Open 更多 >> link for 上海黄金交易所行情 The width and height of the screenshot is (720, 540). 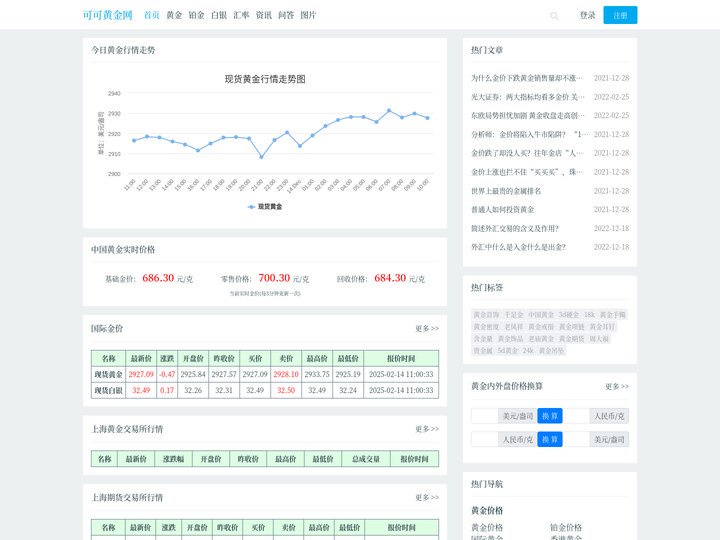pos(427,429)
